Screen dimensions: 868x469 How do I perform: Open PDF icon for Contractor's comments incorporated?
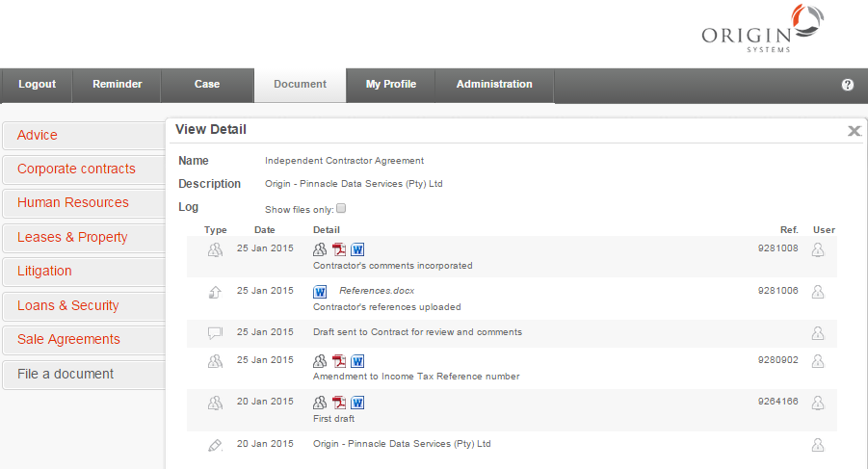pyautogui.click(x=339, y=250)
